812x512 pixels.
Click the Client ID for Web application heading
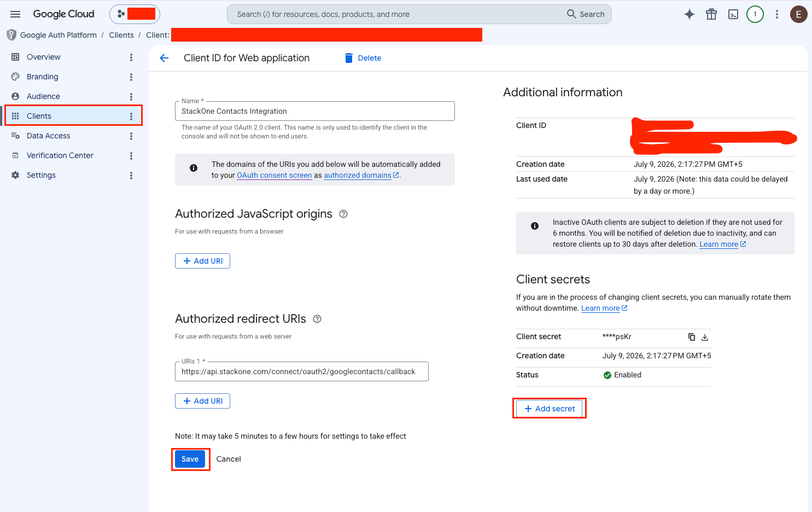247,58
